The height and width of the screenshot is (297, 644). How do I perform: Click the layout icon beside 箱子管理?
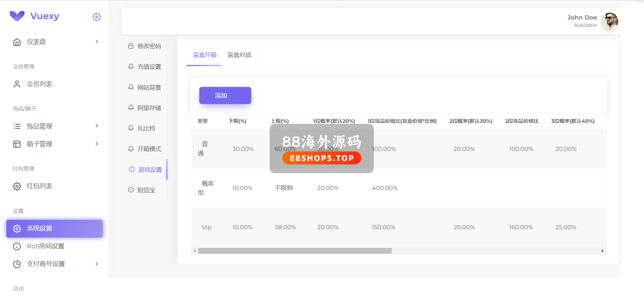coord(17,144)
